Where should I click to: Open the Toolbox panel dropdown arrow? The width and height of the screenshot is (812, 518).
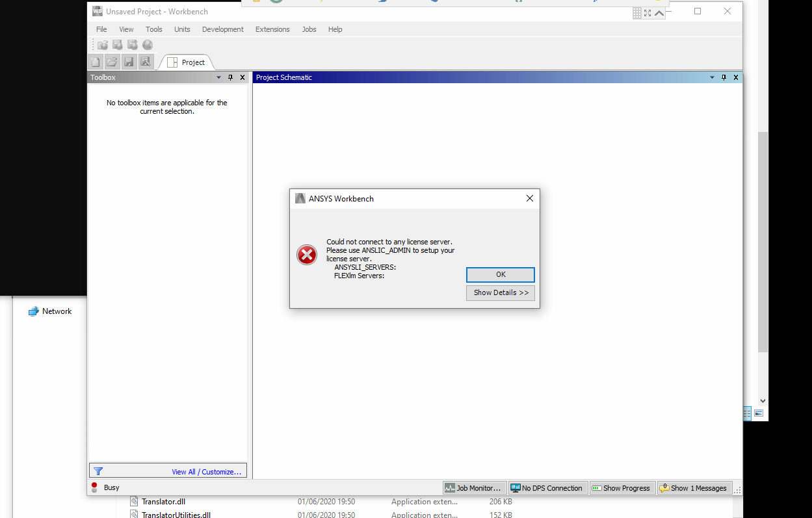[218, 77]
